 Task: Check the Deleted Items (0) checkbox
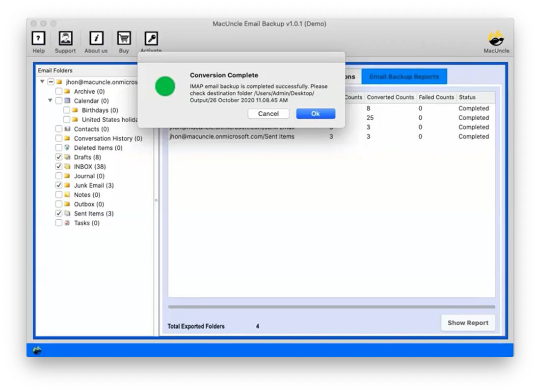tap(59, 148)
